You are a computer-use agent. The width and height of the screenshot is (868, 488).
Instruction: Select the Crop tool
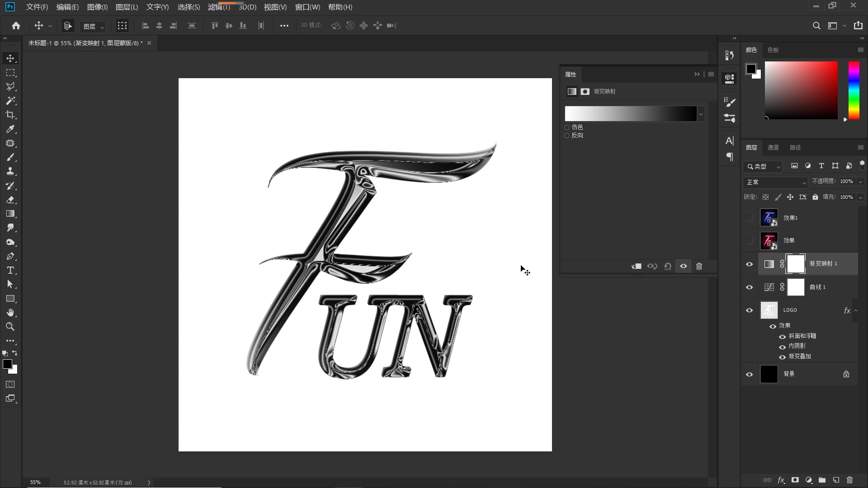click(10, 115)
